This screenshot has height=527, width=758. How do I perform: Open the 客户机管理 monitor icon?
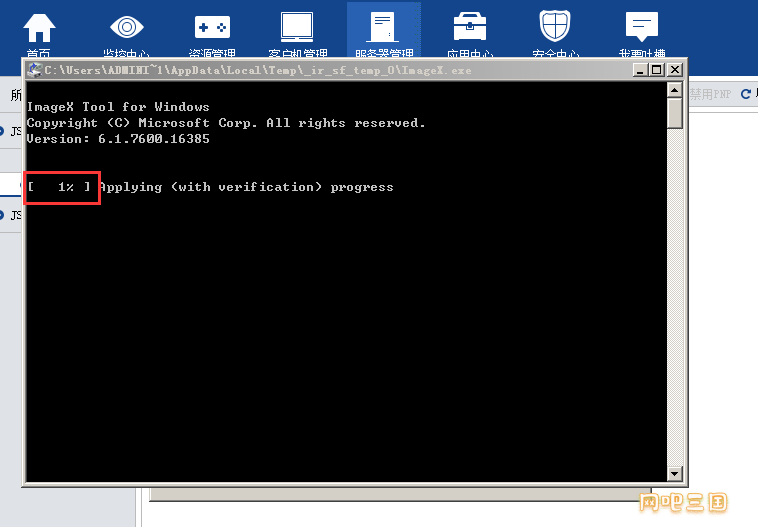[297, 27]
